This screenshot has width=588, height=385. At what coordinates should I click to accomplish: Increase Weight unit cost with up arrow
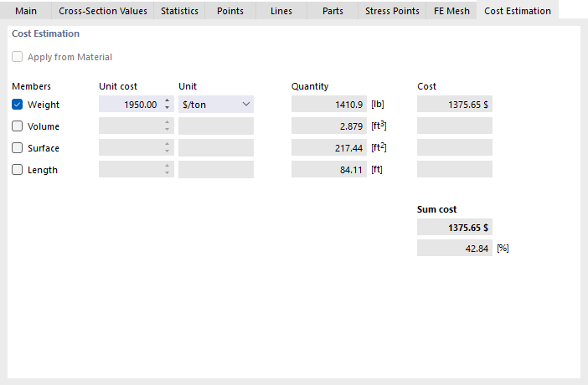point(167,101)
